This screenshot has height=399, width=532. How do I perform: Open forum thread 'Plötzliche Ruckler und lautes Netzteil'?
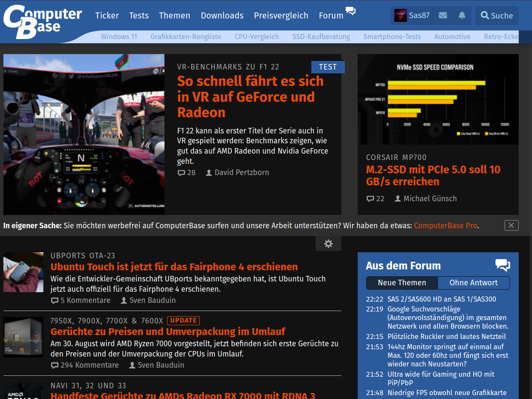(x=447, y=336)
